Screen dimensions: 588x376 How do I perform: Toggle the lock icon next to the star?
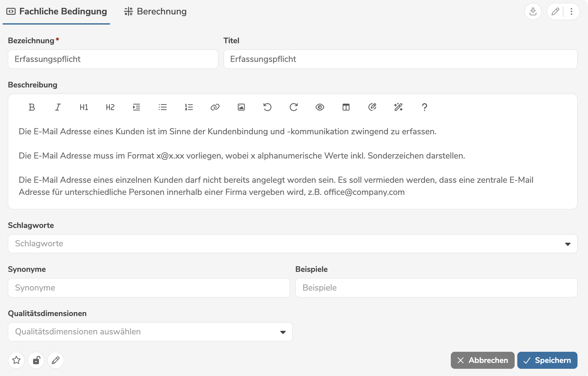pos(36,360)
